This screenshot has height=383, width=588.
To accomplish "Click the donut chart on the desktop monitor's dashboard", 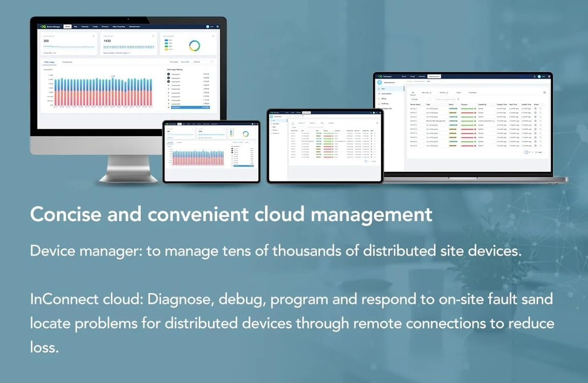I will [194, 45].
